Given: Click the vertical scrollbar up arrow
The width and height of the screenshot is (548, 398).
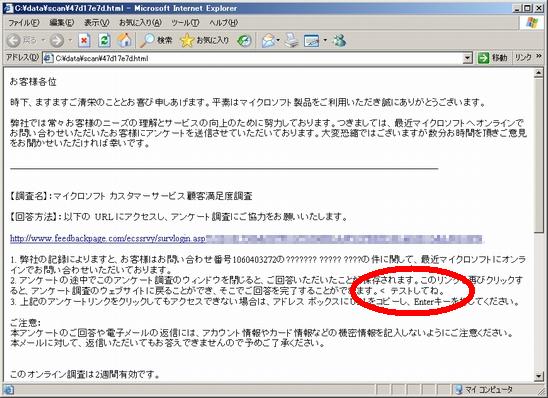Looking at the screenshot, I should (x=539, y=73).
